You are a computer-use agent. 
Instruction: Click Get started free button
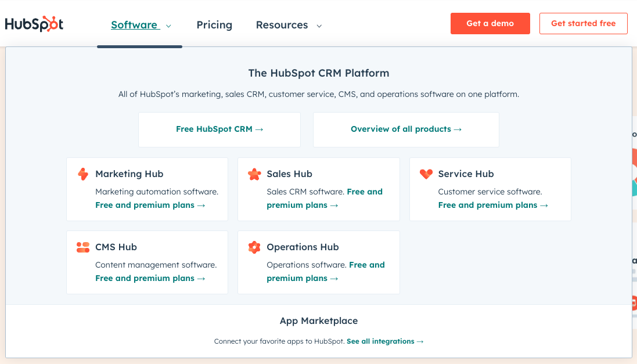pos(584,24)
